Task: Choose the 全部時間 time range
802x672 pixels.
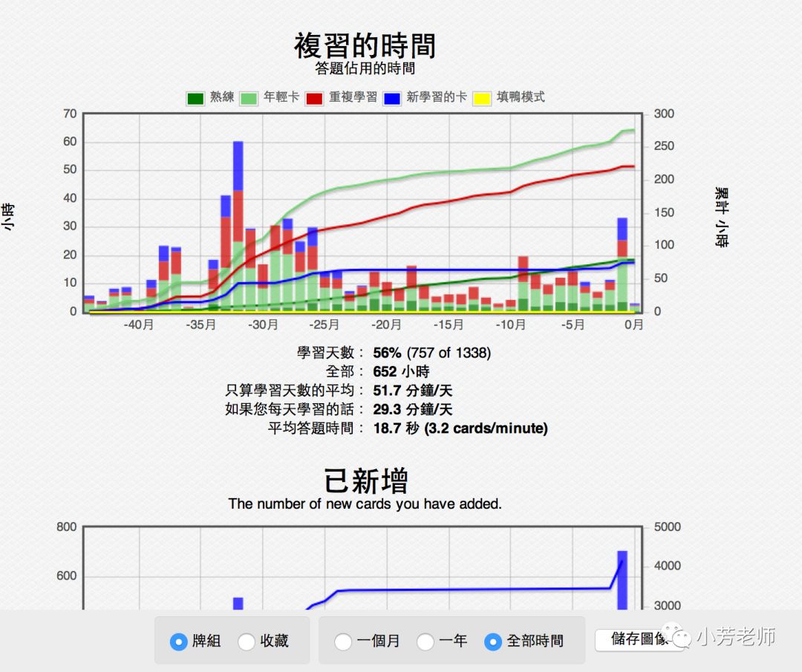Action: click(492, 642)
